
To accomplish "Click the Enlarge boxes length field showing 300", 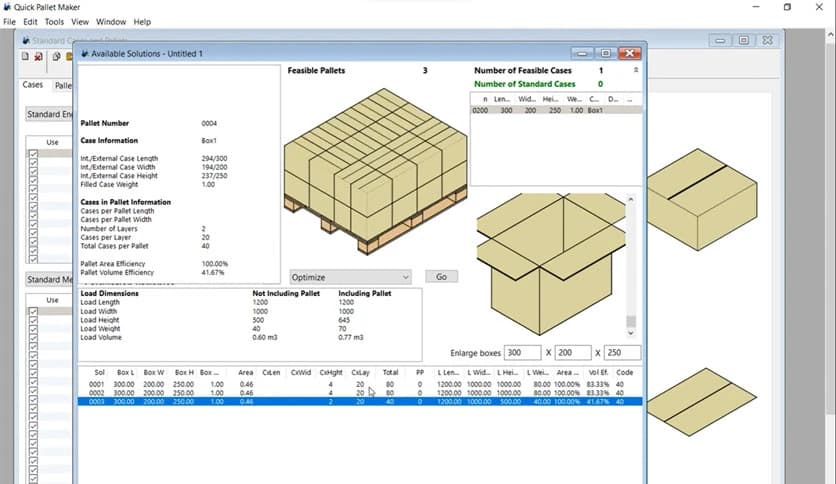I will pyautogui.click(x=522, y=352).
